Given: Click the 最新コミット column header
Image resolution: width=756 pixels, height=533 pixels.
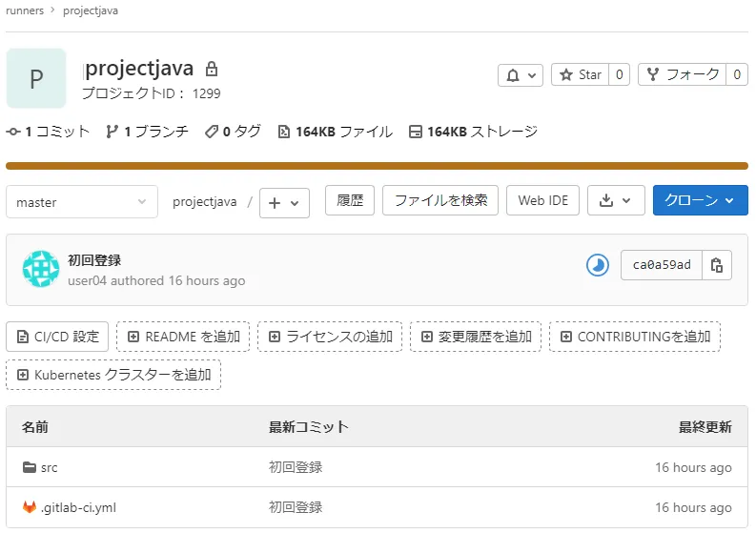Looking at the screenshot, I should 309,427.
